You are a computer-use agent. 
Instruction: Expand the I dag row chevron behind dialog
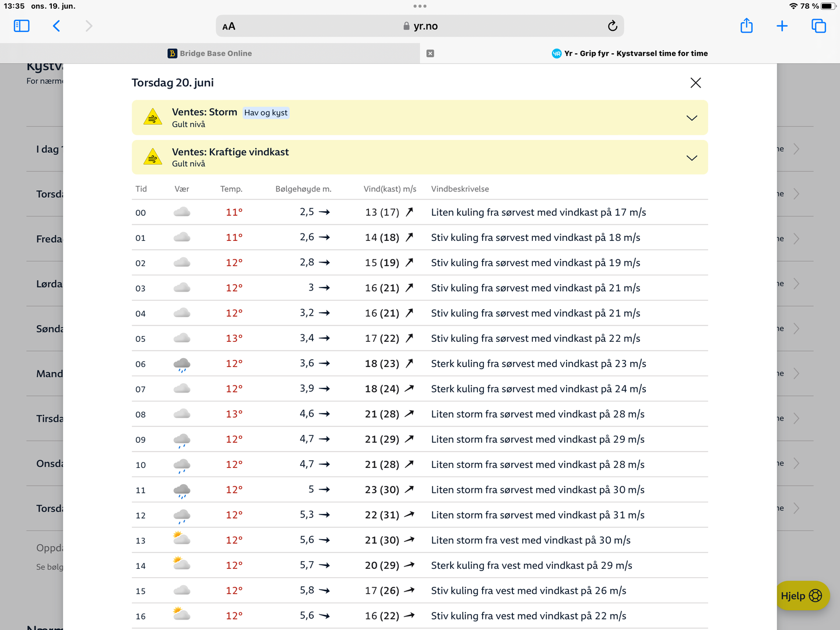point(796,149)
